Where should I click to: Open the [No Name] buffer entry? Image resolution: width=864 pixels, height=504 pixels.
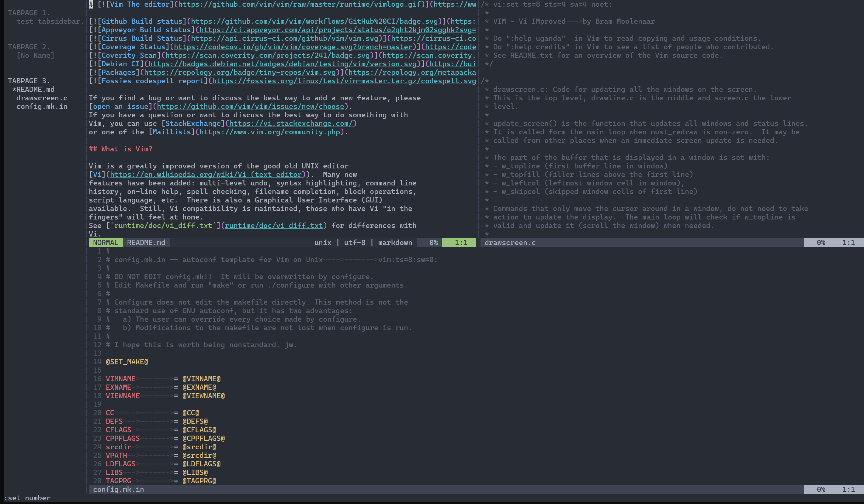35,55
